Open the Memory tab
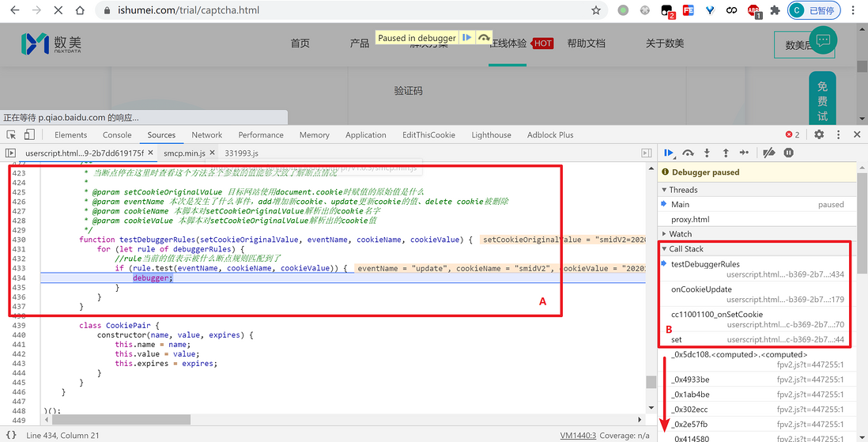The image size is (868, 442). click(314, 134)
